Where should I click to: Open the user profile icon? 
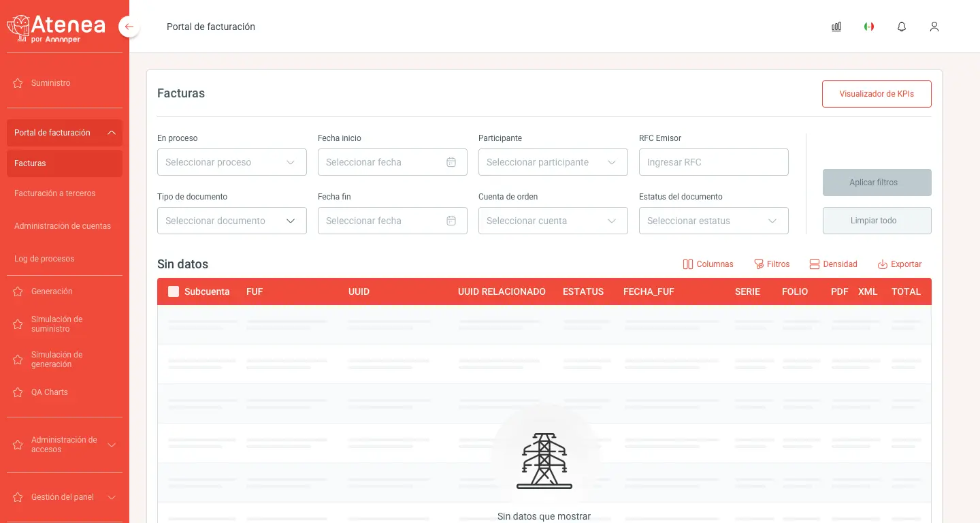click(x=934, y=27)
